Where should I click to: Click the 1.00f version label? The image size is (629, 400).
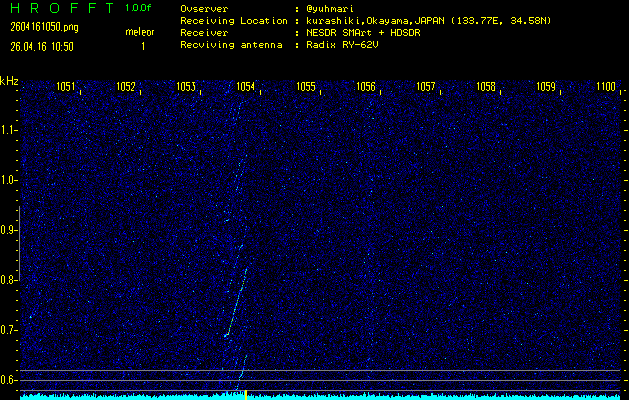140,8
